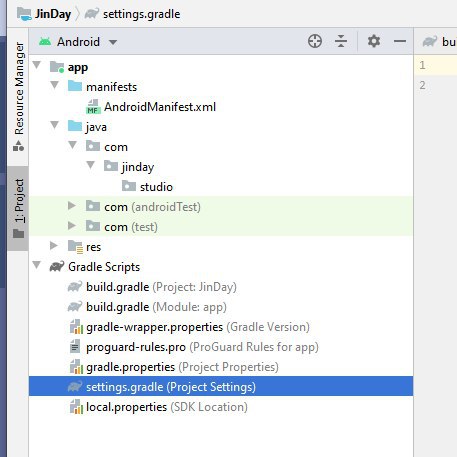
Task: Select the jinday package label
Action: [138, 167]
